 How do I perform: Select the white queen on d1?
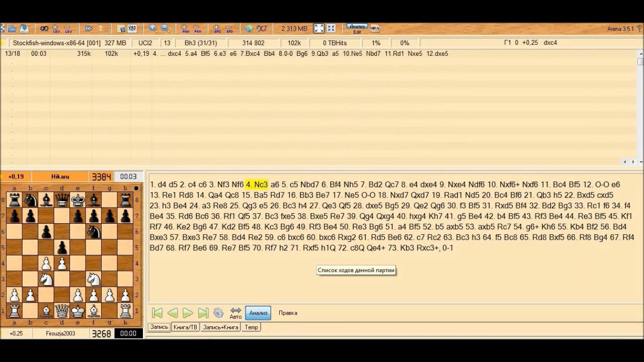(62, 310)
